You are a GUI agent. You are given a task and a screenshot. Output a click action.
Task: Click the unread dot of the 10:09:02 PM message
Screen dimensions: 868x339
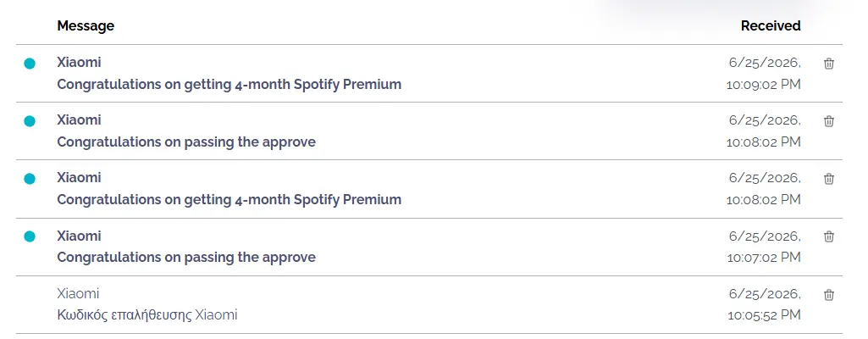coord(30,64)
